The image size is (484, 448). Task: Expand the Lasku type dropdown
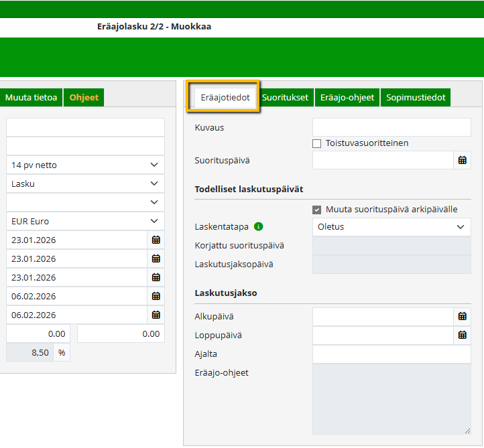[85, 183]
